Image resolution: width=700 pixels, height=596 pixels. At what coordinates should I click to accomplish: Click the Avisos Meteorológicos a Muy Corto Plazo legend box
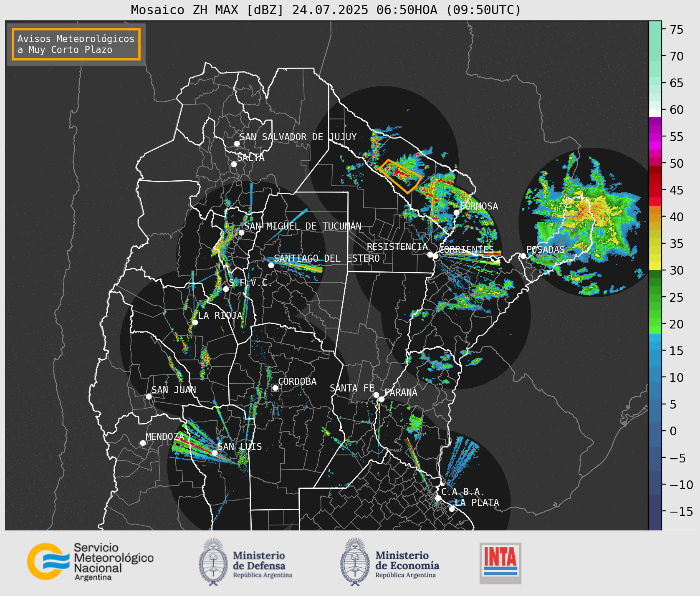(76, 44)
